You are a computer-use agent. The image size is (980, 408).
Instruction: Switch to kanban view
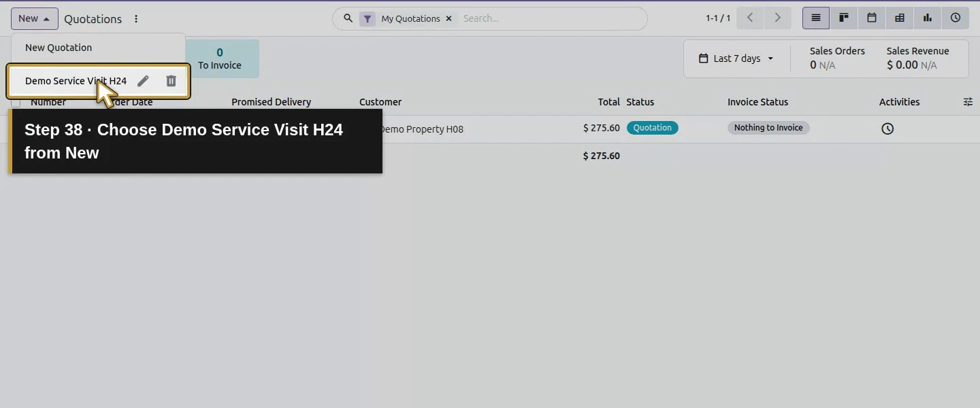pos(844,18)
